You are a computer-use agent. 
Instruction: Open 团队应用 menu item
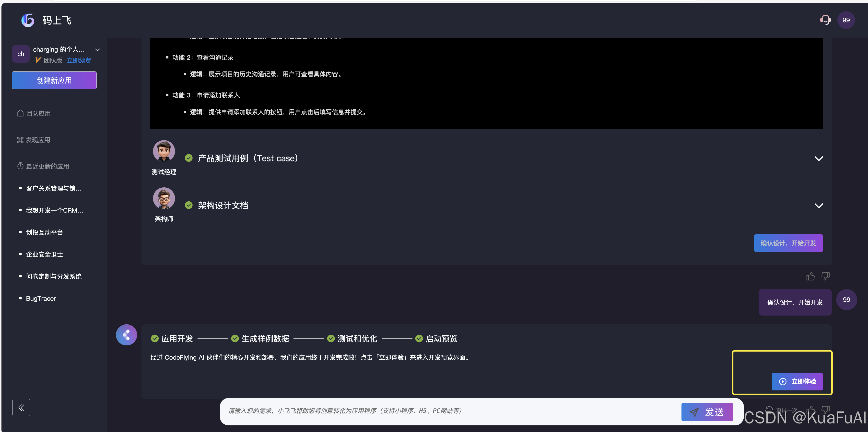pyautogui.click(x=38, y=114)
